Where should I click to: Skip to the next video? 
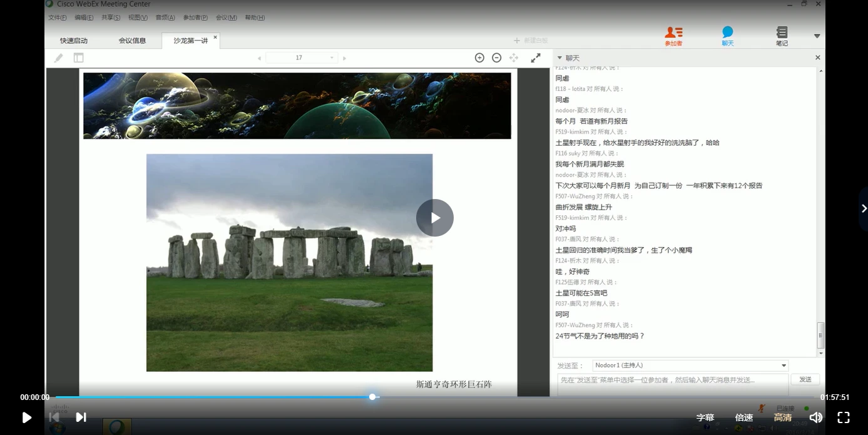click(x=81, y=417)
